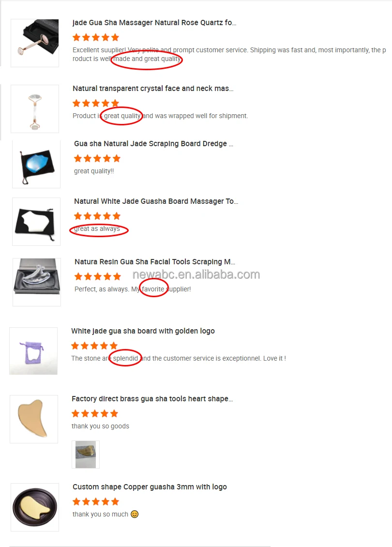Click the smiley emoji after 'thank you so much'
Image resolution: width=392 pixels, height=547 pixels.
point(135,514)
